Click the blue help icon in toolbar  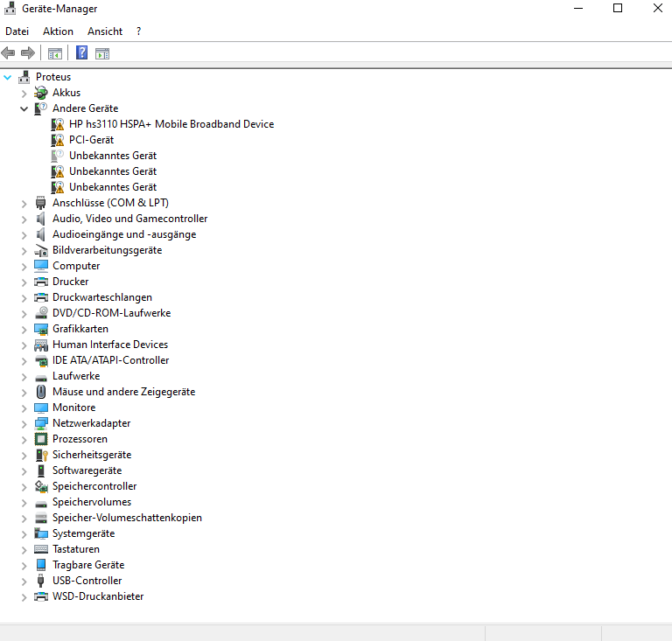tap(81, 52)
